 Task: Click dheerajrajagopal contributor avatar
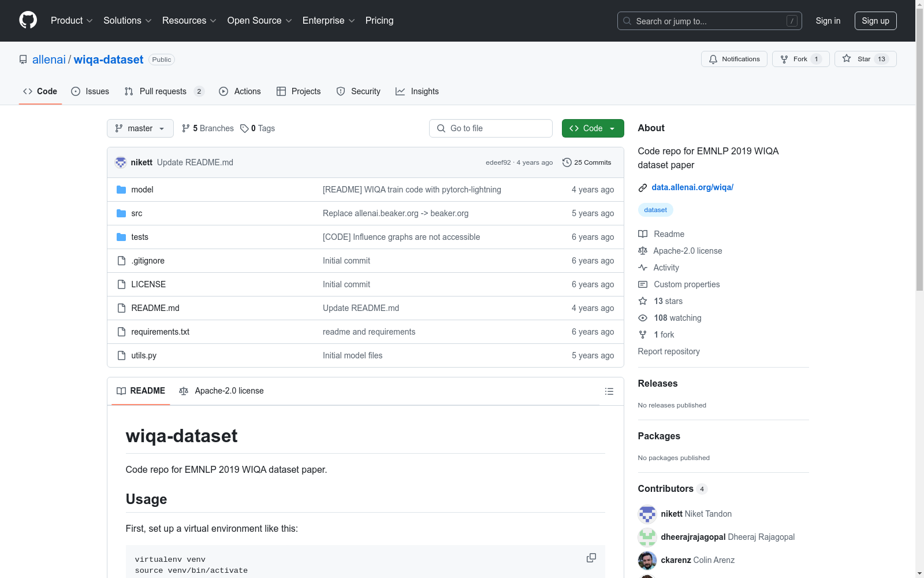tap(647, 537)
